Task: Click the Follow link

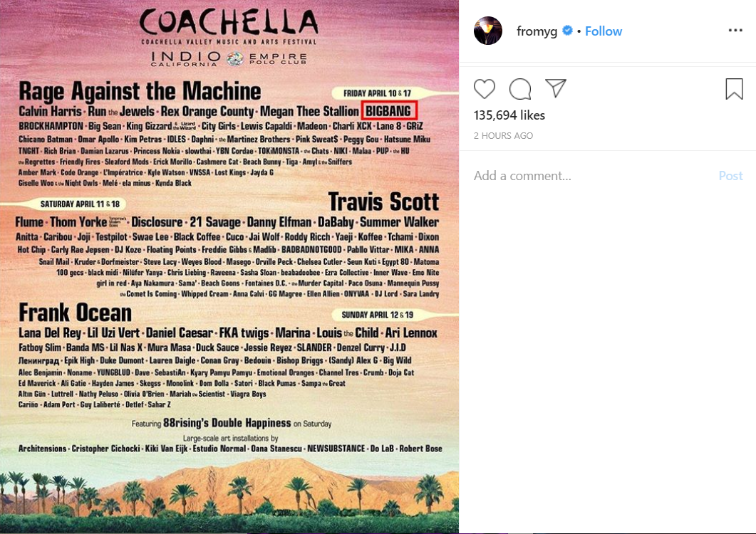Action: [x=603, y=31]
